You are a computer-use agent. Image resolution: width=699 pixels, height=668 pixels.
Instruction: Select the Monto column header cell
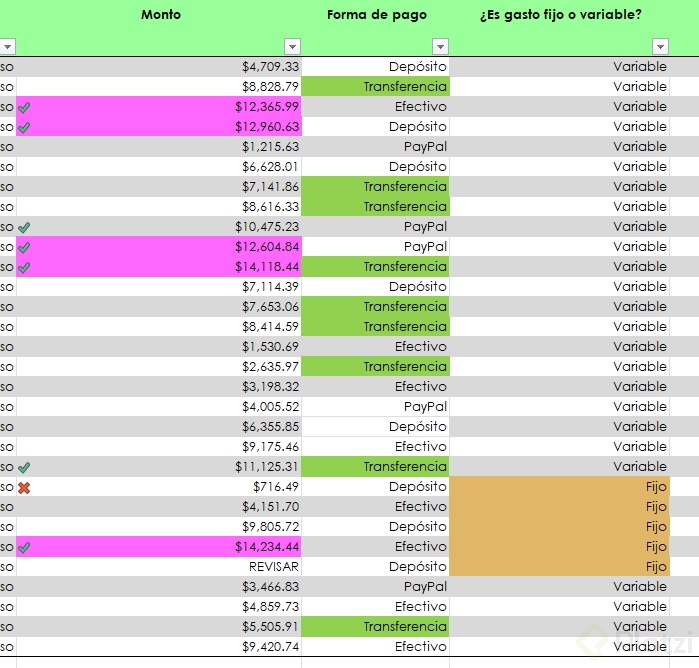coord(161,15)
